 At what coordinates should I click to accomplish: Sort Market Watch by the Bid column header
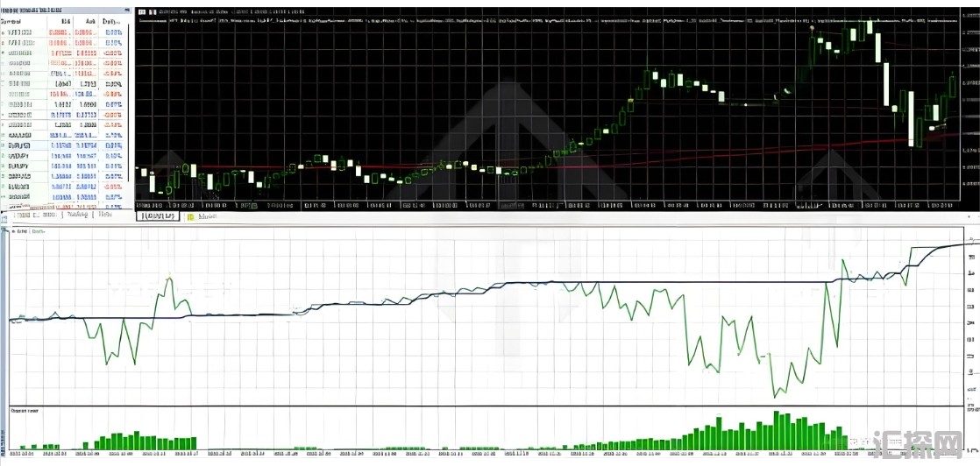pos(66,21)
